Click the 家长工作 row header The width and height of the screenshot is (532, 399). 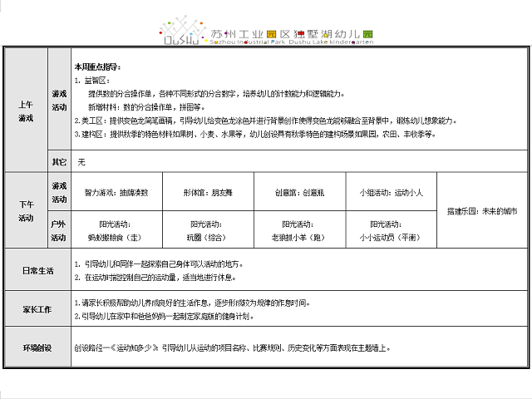pos(37,309)
